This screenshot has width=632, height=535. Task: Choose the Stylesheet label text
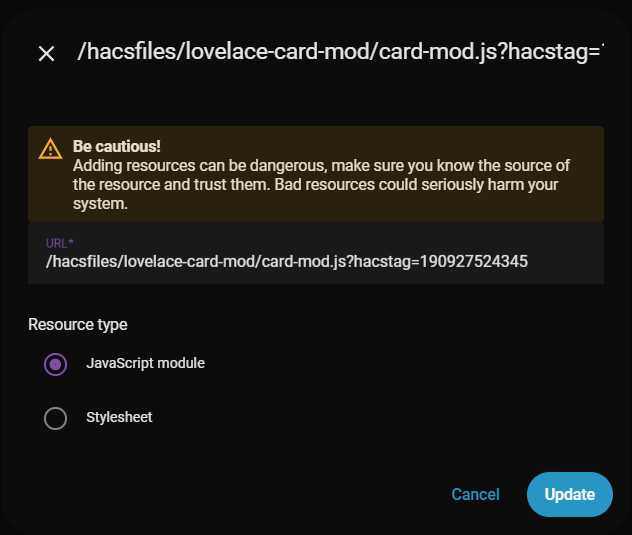point(119,417)
